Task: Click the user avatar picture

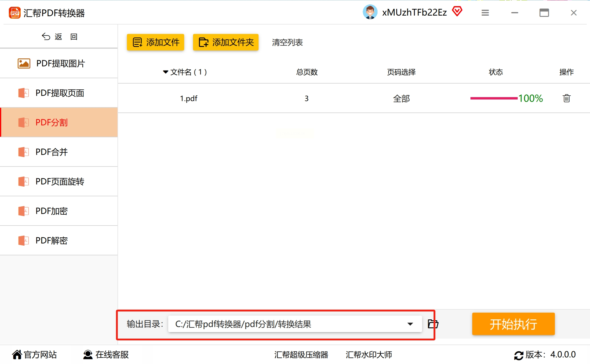Action: tap(370, 12)
